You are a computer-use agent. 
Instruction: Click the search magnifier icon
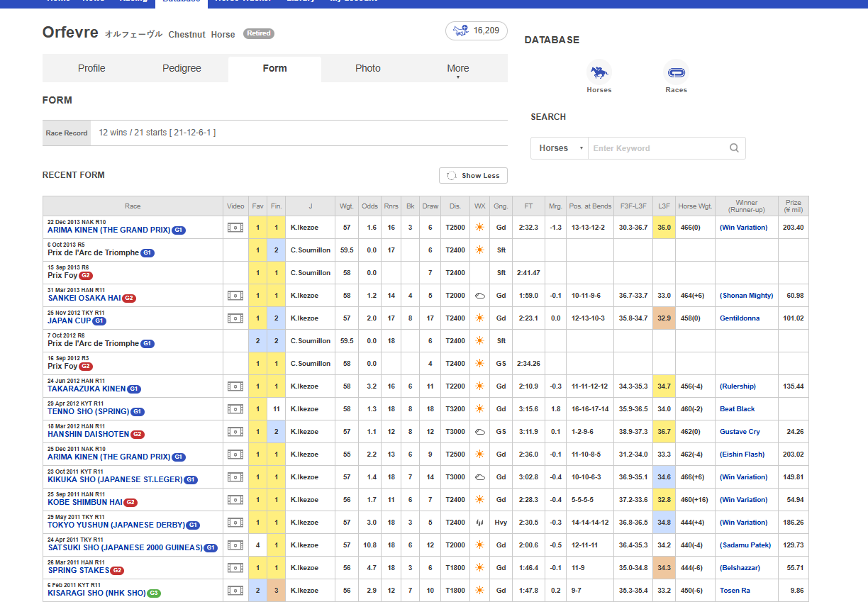click(x=734, y=148)
